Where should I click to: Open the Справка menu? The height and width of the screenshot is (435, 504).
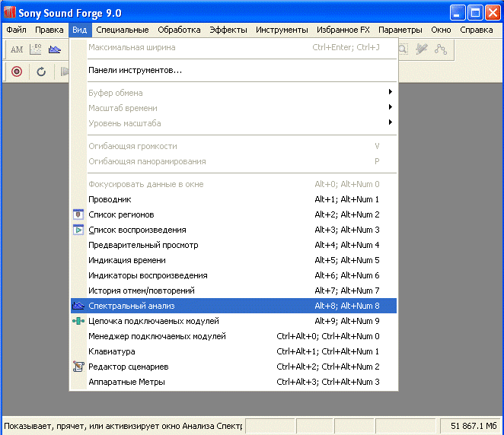coord(477,30)
